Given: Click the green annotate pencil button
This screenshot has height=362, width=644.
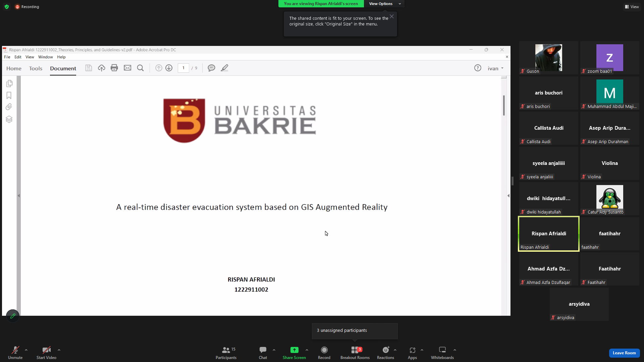Looking at the screenshot, I should pyautogui.click(x=13, y=316).
